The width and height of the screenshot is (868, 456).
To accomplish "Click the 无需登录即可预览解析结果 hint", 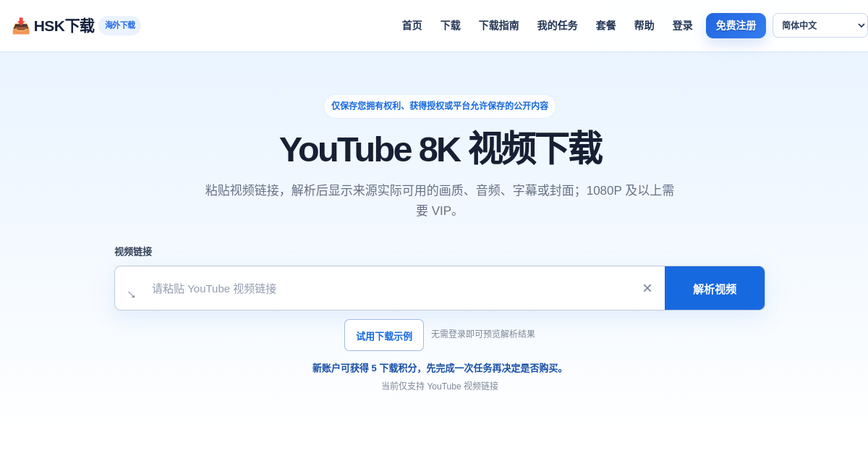I will click(483, 334).
